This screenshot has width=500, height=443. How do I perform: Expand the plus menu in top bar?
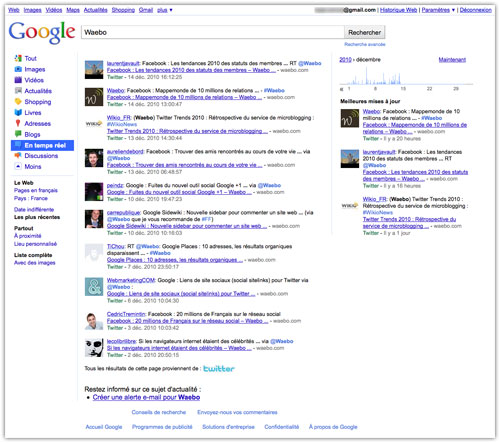coord(165,10)
